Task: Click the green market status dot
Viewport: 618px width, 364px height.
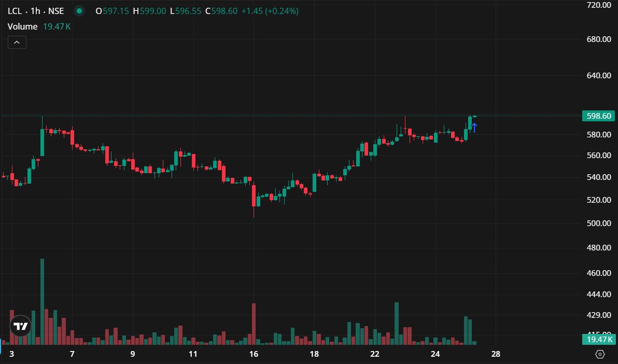Action: [x=79, y=11]
